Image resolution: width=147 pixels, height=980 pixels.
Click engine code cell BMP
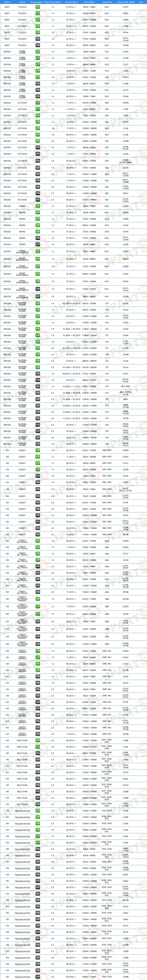pos(126,399)
